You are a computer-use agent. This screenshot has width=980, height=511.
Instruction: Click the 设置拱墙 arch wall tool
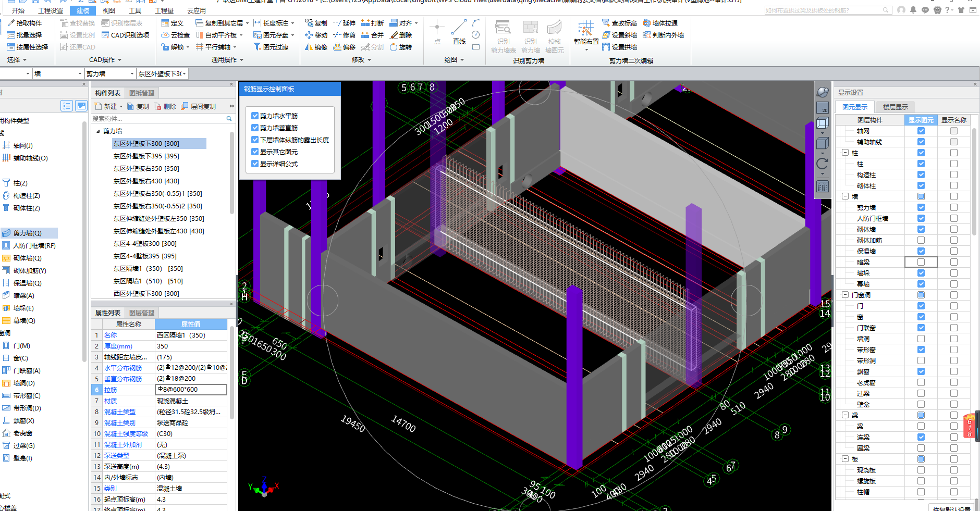pos(620,47)
